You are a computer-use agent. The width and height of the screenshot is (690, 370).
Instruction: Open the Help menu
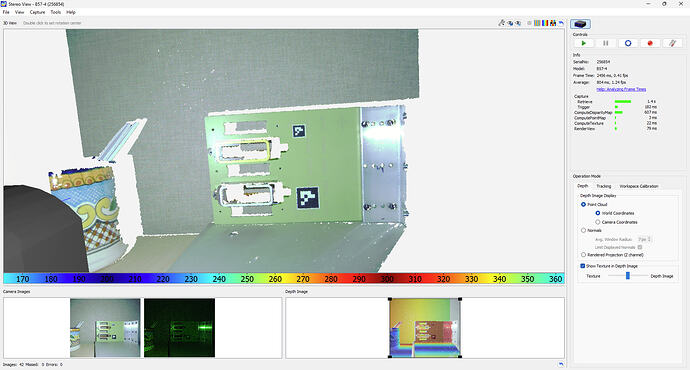tap(71, 12)
